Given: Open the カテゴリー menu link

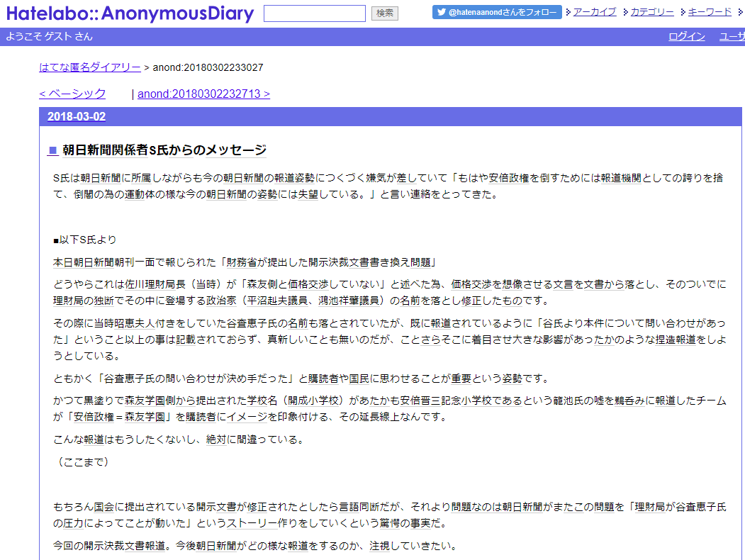Looking at the screenshot, I should pos(652,12).
